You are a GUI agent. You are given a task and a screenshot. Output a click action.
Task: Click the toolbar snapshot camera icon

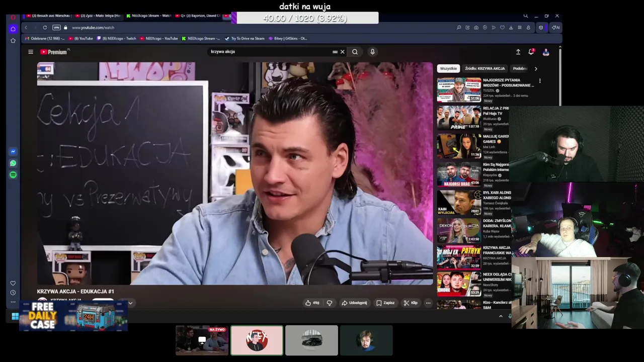[476, 28]
